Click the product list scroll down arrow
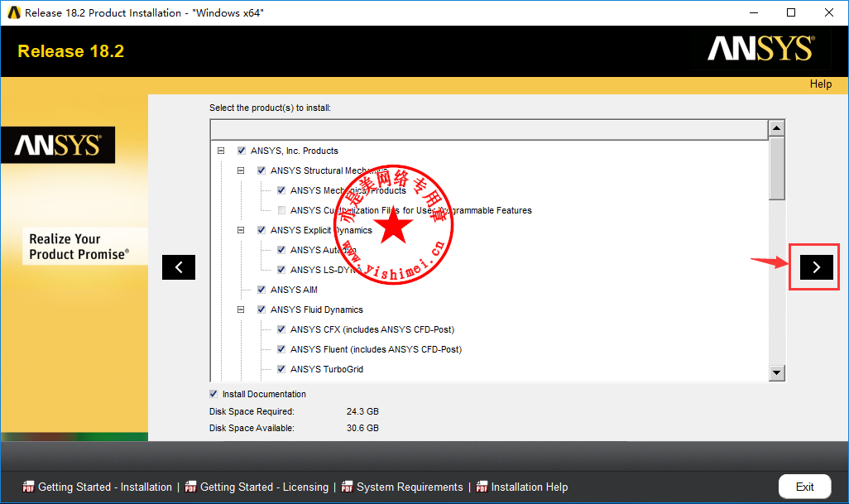The height and width of the screenshot is (504, 849). [x=776, y=372]
